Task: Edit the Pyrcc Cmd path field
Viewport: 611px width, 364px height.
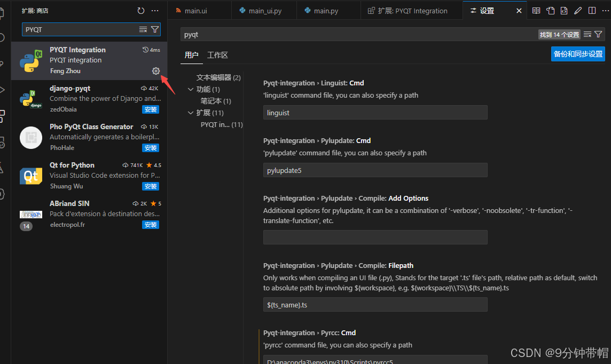Action: (375, 360)
